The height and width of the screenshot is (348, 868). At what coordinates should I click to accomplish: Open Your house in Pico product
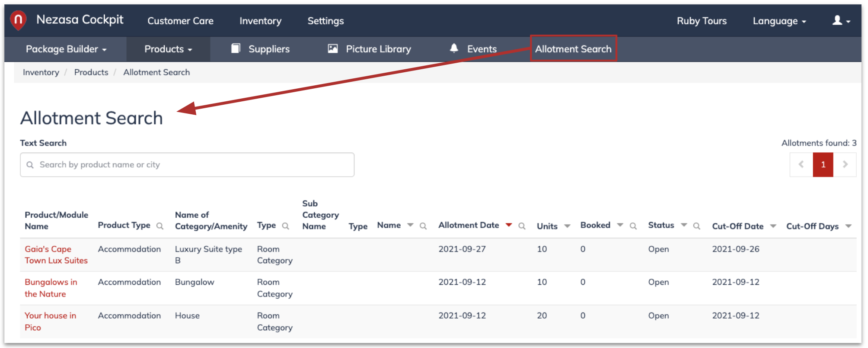point(50,322)
